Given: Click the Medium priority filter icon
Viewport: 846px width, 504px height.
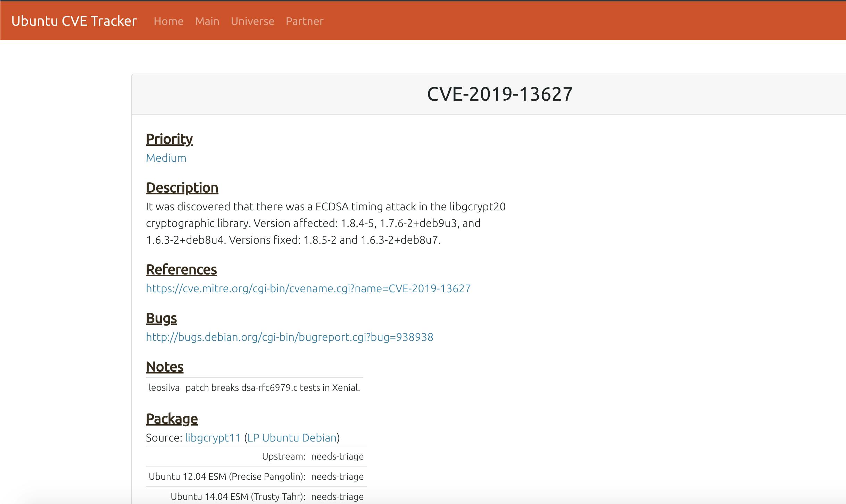Looking at the screenshot, I should pos(166,157).
